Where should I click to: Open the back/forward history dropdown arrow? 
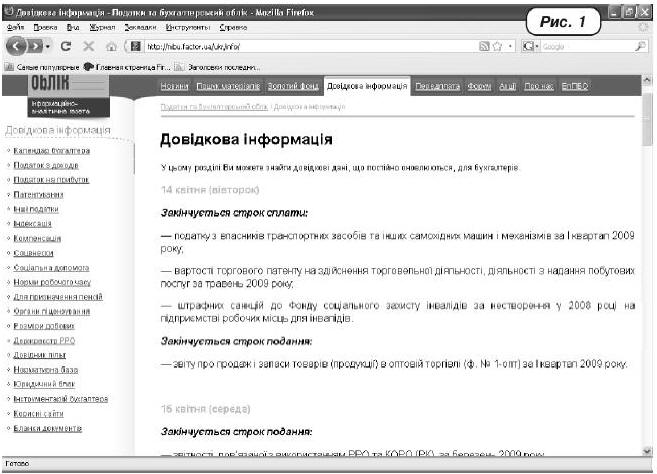[x=48, y=47]
